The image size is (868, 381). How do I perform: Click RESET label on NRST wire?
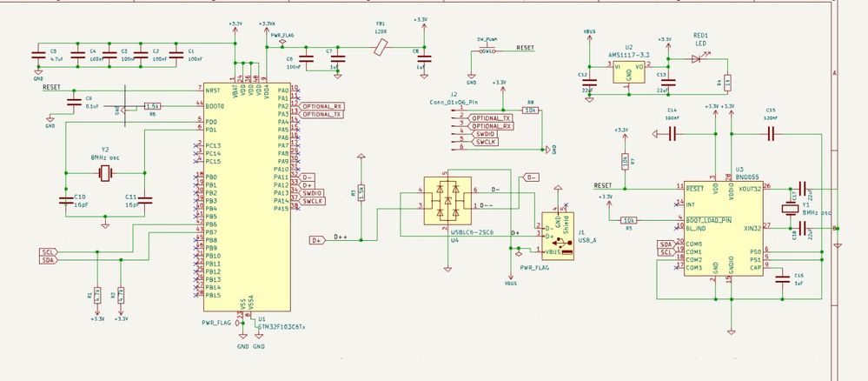(x=51, y=88)
